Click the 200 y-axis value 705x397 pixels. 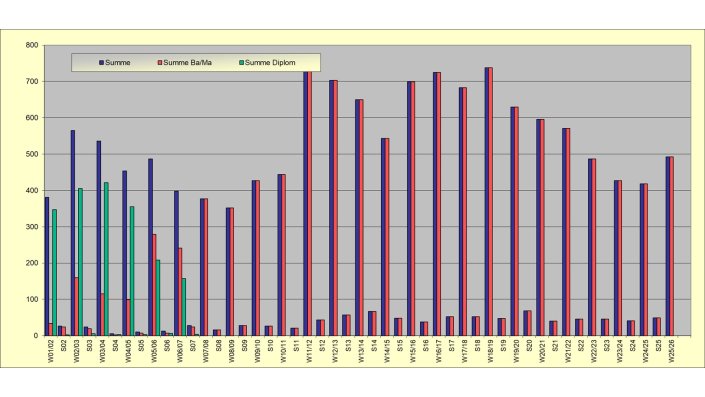(x=32, y=263)
